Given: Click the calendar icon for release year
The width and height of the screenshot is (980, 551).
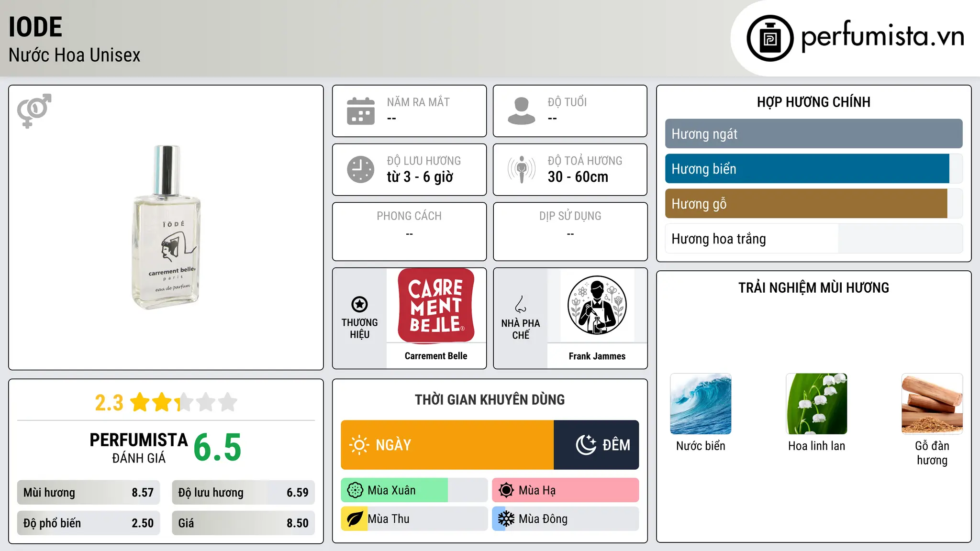Looking at the screenshot, I should click(361, 111).
